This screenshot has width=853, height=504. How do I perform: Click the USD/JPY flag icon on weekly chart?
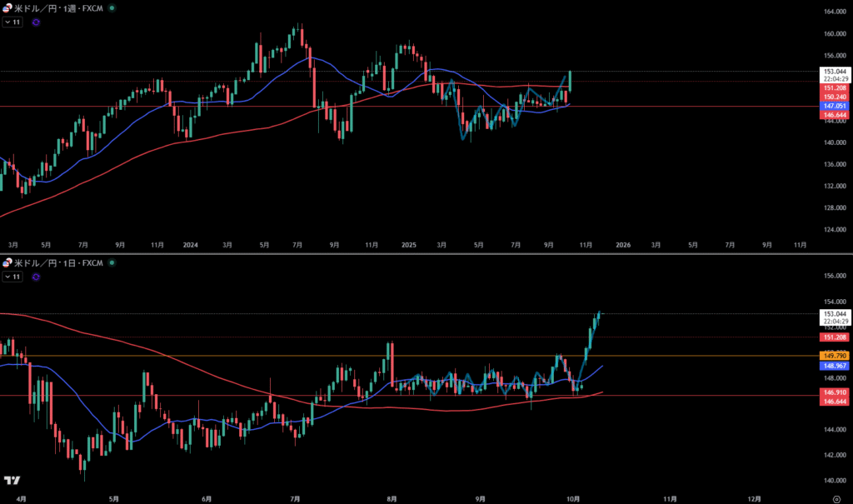(7, 7)
